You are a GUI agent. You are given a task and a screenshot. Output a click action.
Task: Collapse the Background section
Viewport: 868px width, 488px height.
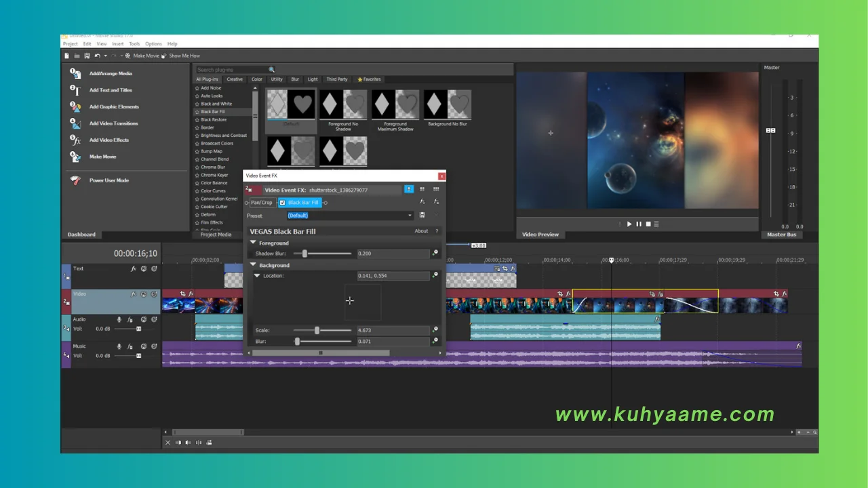click(x=253, y=265)
